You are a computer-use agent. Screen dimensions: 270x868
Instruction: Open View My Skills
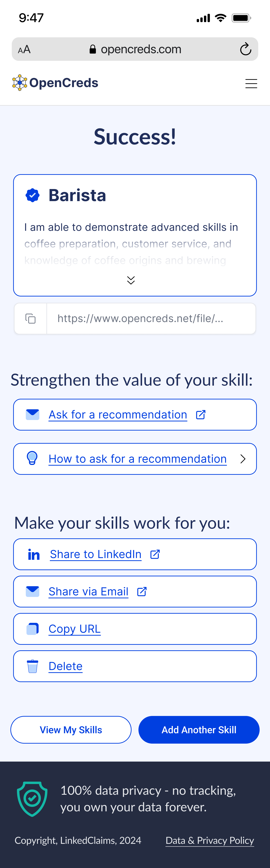tap(71, 730)
